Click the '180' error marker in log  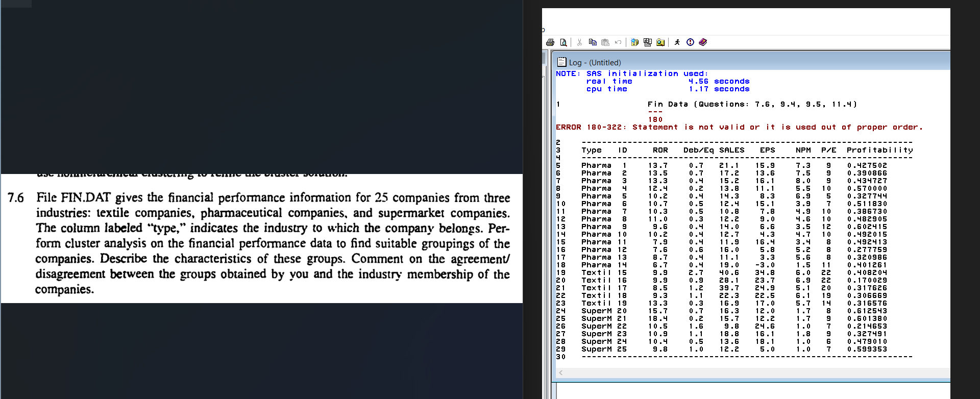655,119
